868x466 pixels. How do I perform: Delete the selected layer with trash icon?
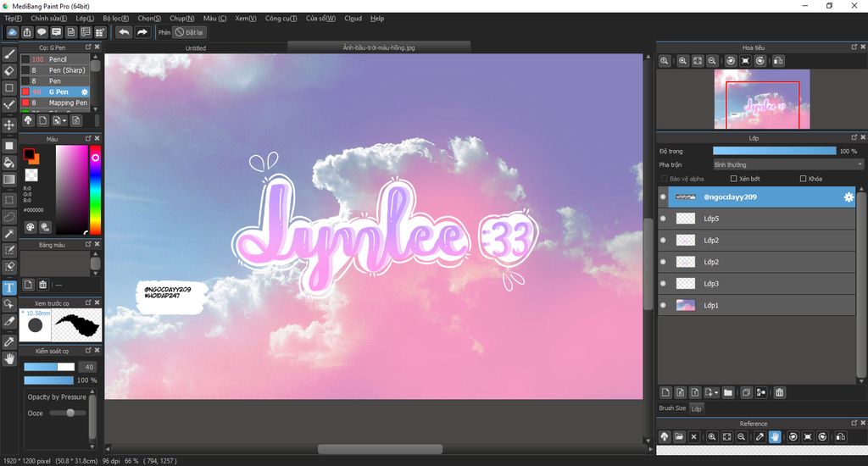coord(780,392)
